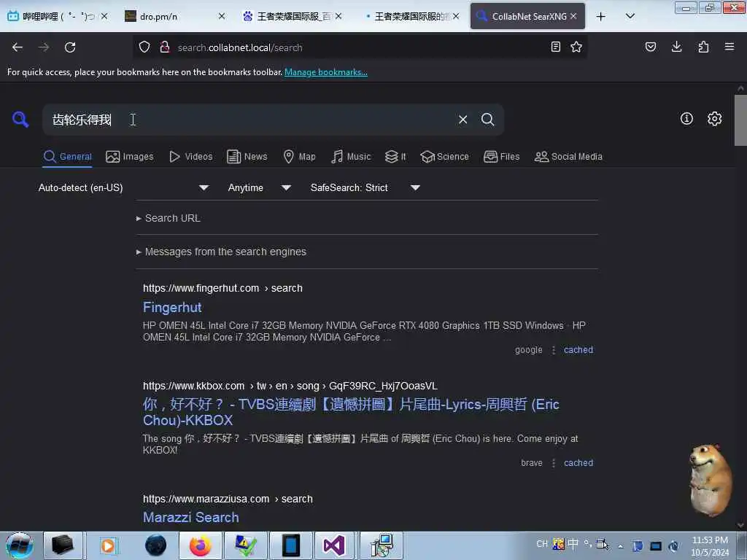747x560 pixels.
Task: Switch to the Science category tab
Action: 444,157
